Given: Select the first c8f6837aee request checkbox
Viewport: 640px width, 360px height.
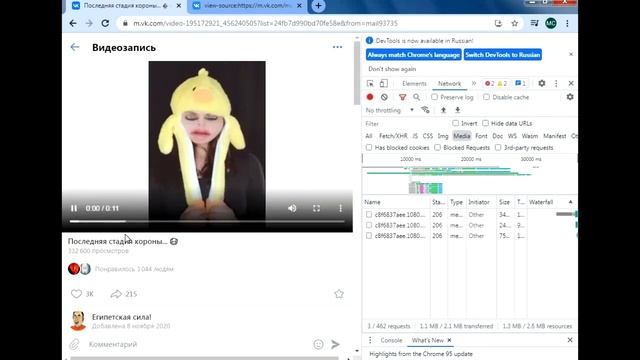Looking at the screenshot, I should pyautogui.click(x=369, y=214).
